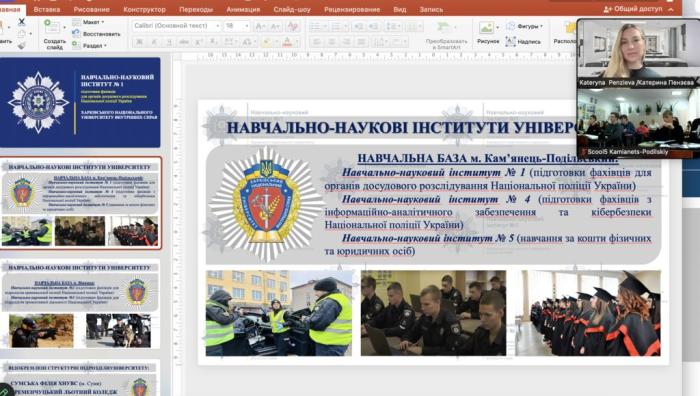Viewport: 700px width, 396px height.
Task: Click the clear formatting icon
Action: [x=293, y=26]
